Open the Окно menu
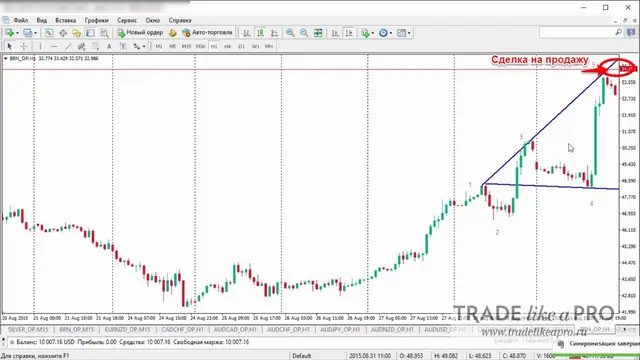The height and width of the screenshot is (360, 640). (x=153, y=20)
